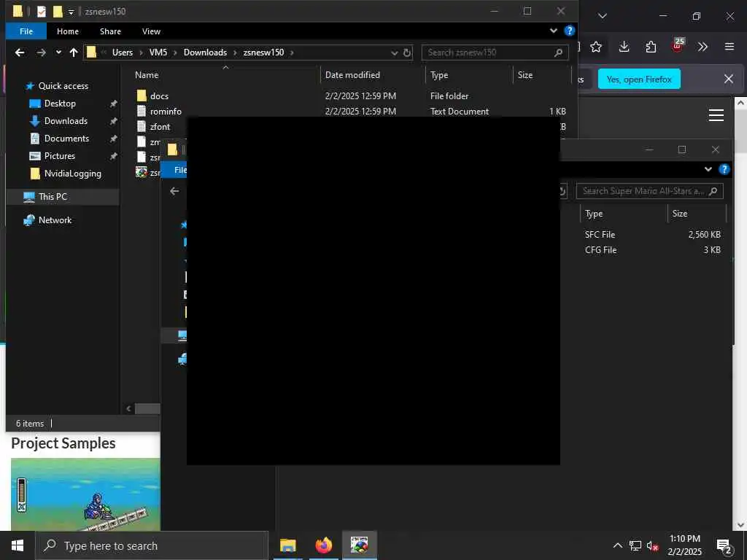Expand ribbon chevron in second Explorer window
This screenshot has height=560, width=747.
pyautogui.click(x=708, y=169)
